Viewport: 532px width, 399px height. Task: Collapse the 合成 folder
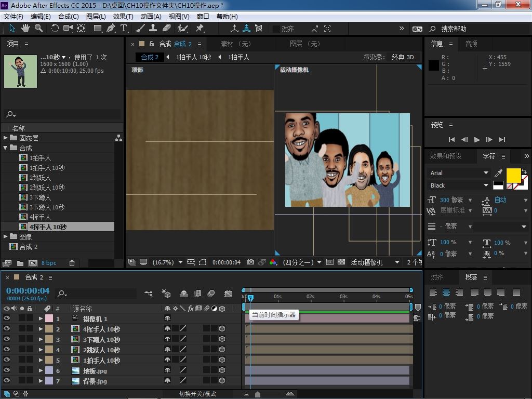pyautogui.click(x=5, y=148)
